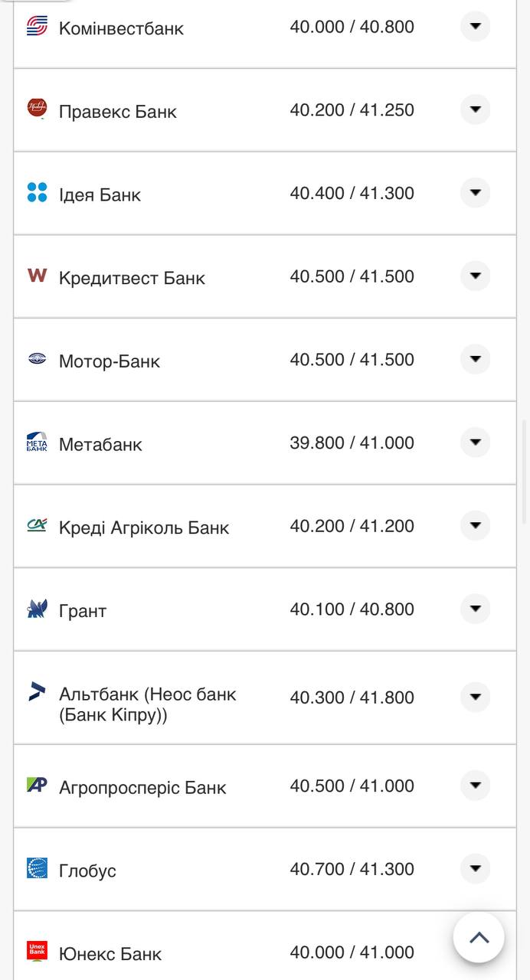Click the Мотор-Банк rate 40.500 / 41.500
The image size is (530, 980).
point(352,359)
